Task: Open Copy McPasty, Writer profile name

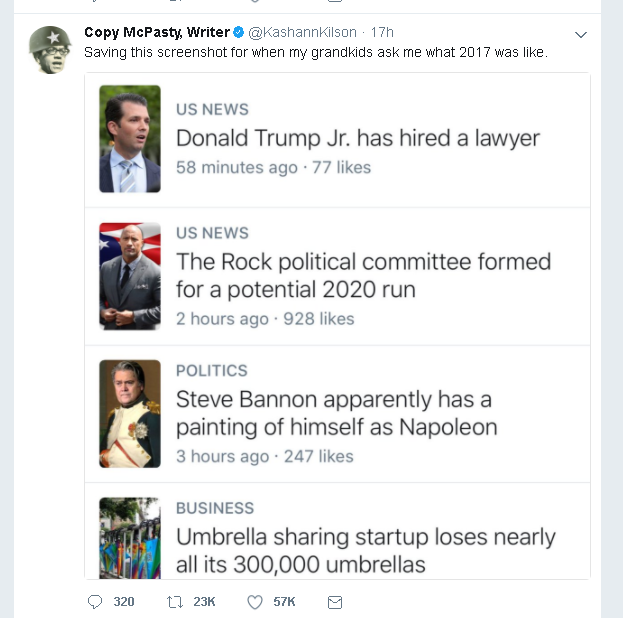Action: 157,33
